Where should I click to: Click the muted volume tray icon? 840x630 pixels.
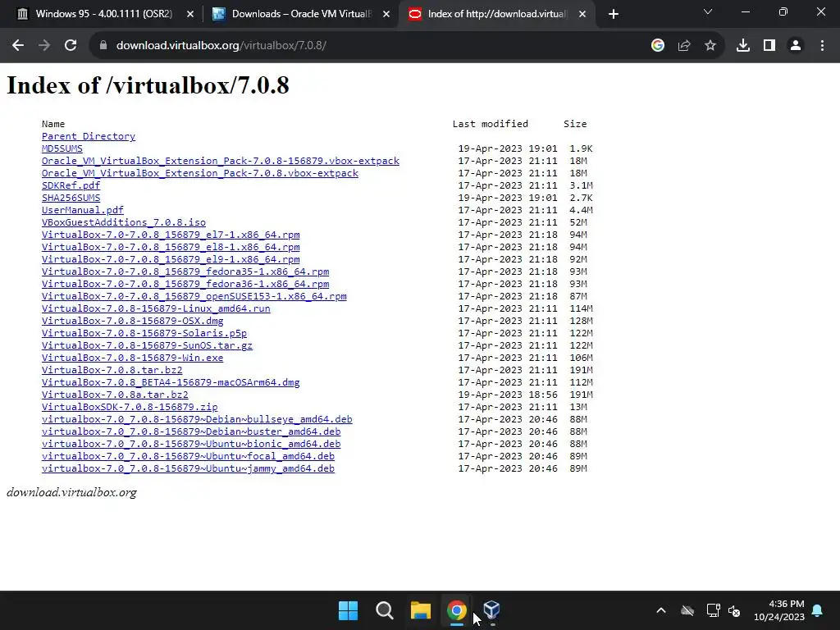pyautogui.click(x=734, y=610)
